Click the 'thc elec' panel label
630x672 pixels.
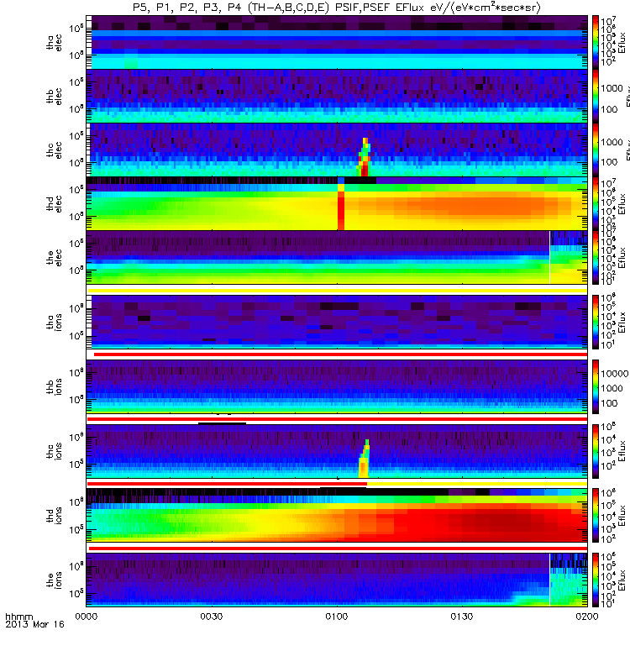pos(54,150)
